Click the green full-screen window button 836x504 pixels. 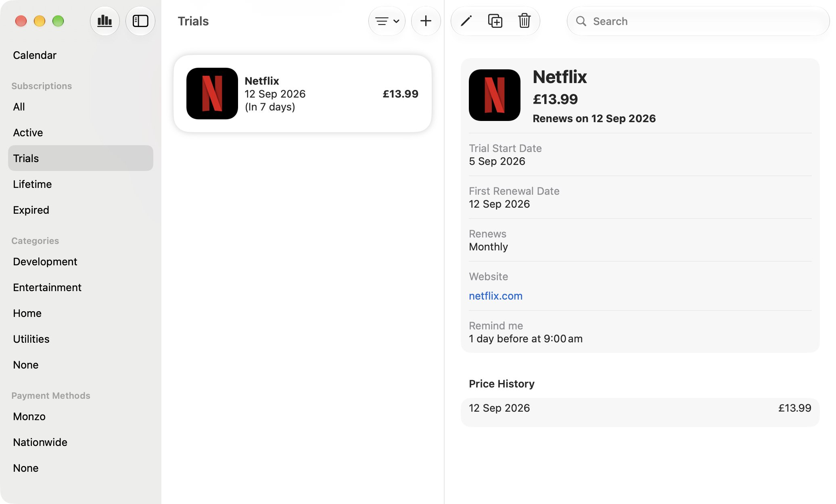click(58, 21)
